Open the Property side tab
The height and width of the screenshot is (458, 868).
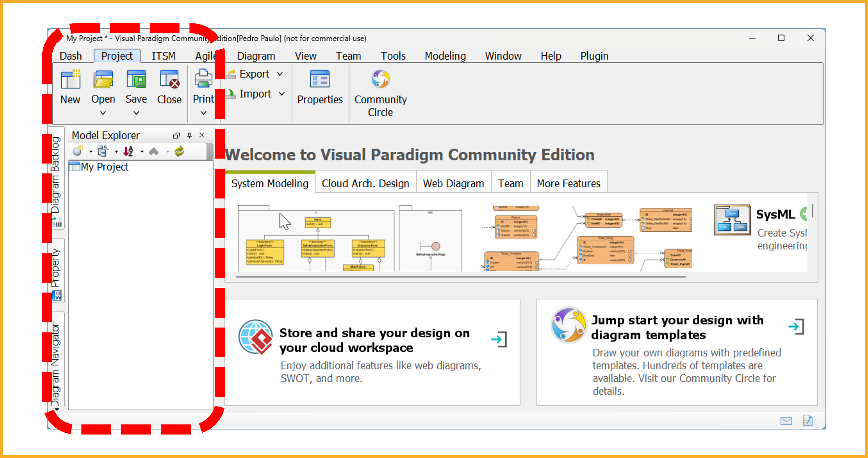(x=56, y=271)
